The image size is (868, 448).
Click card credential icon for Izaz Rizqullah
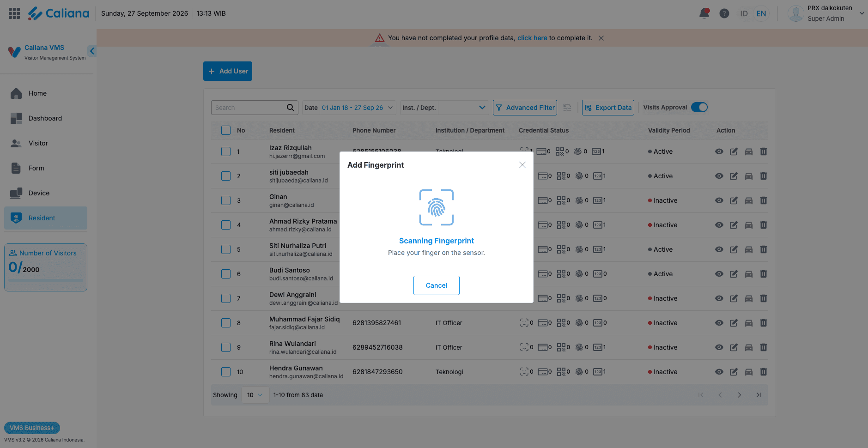coord(541,151)
